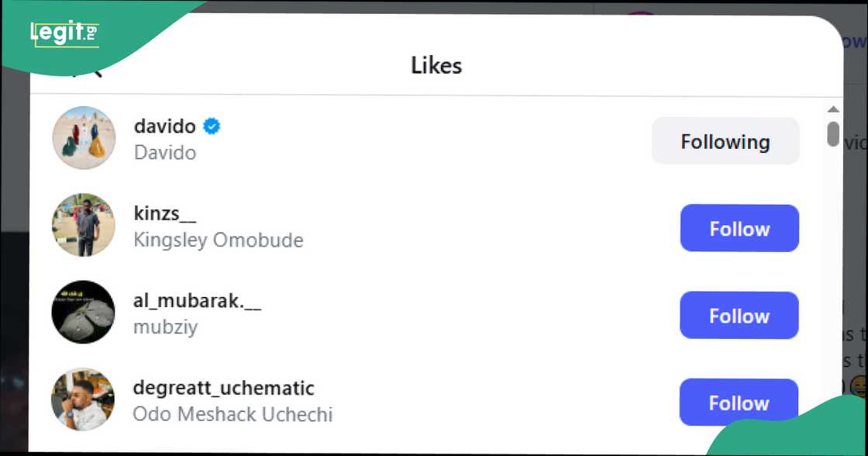Viewport: 868px width, 456px height.
Task: Toggle the Following button for davido
Action: (x=725, y=142)
